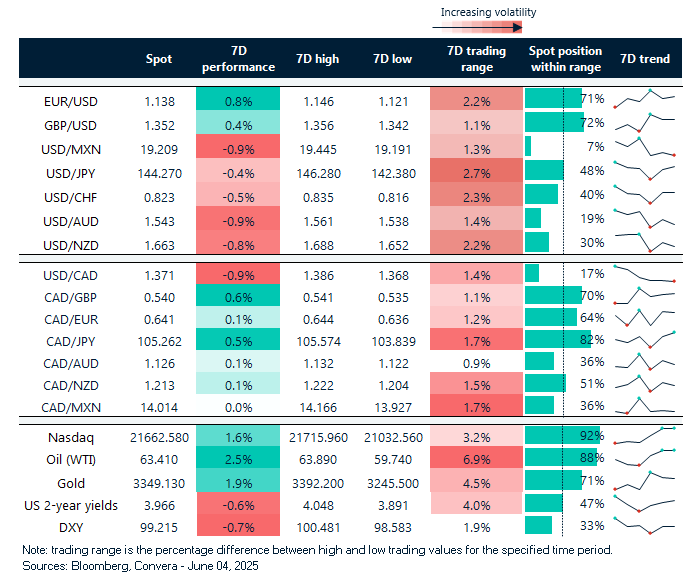Select the DXY 7D trend sparkline

644,525
